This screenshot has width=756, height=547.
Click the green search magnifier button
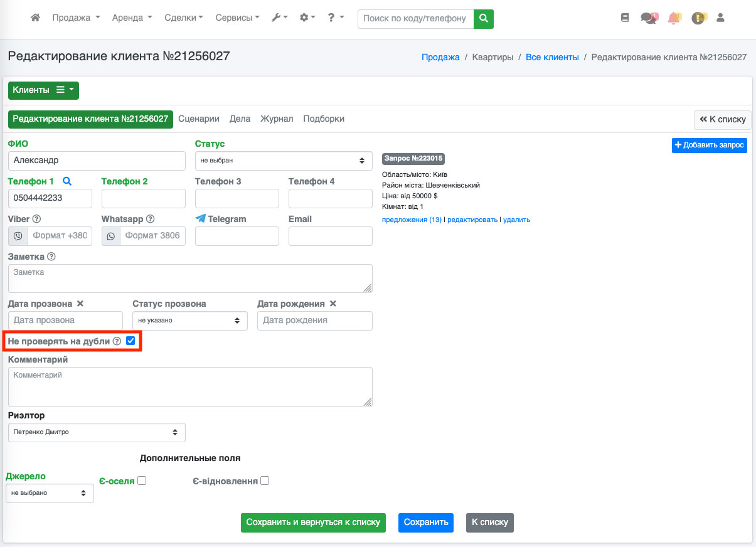click(483, 19)
